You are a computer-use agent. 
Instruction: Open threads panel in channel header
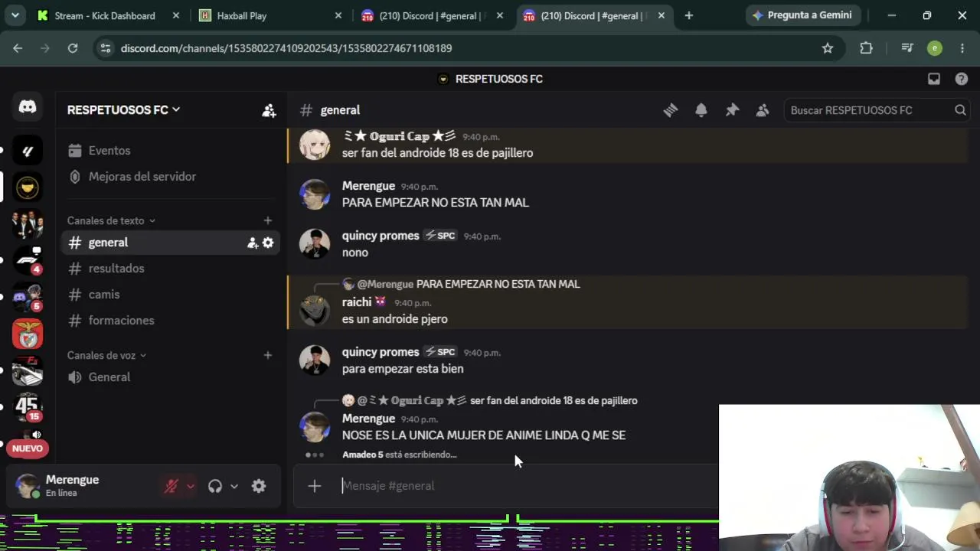click(671, 110)
